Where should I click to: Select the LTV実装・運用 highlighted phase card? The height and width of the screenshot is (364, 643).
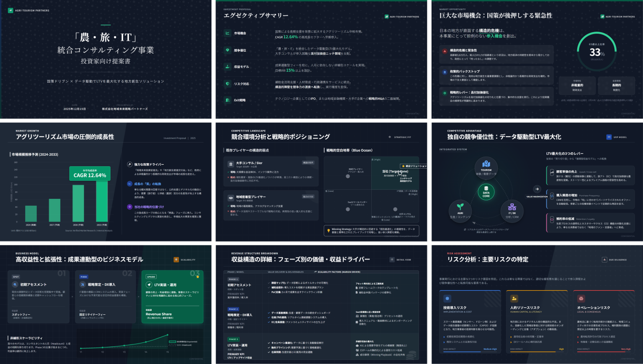pos(172,296)
